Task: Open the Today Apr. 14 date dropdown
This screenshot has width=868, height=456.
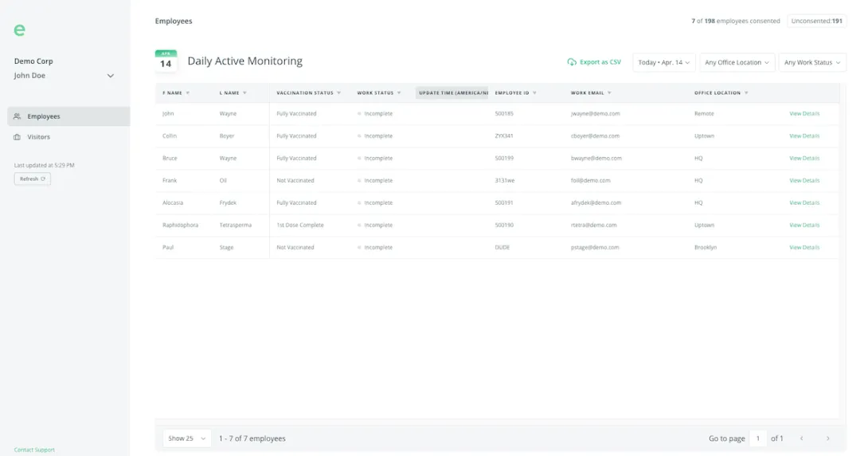Action: (x=664, y=62)
